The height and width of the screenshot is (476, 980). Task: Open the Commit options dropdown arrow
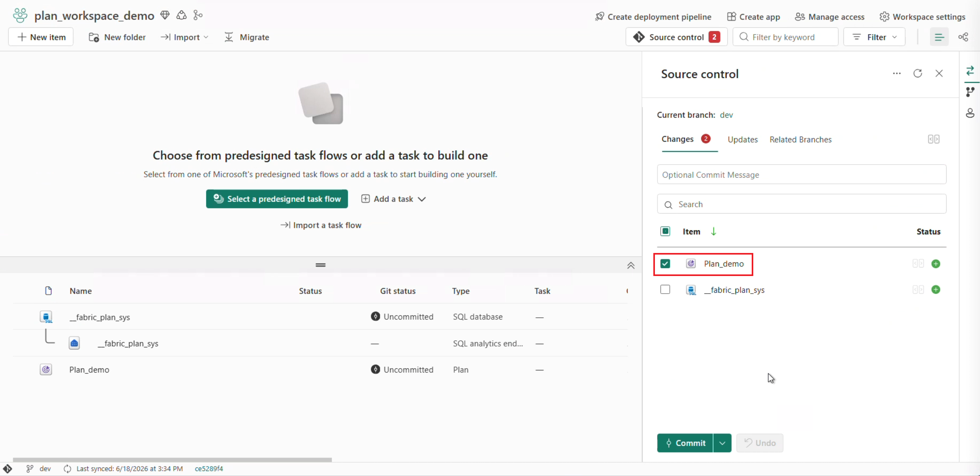[722, 443]
